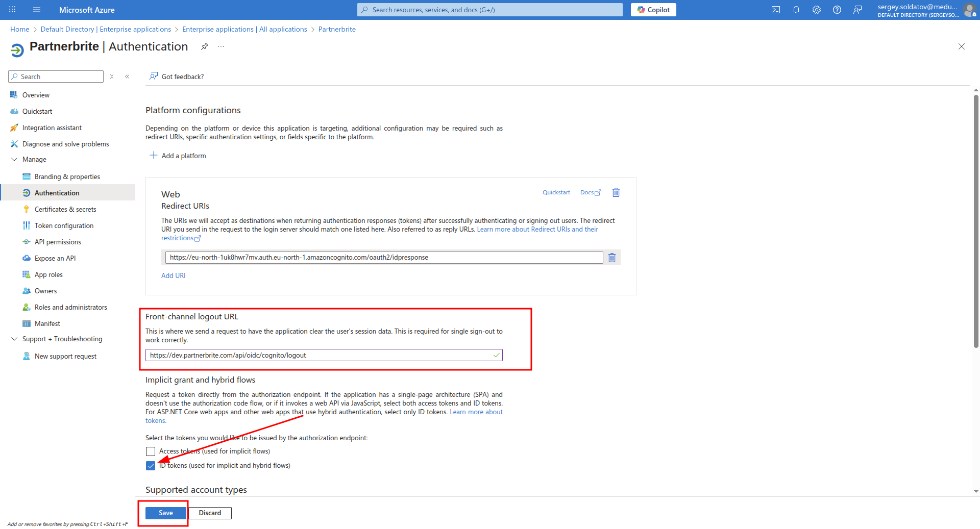Open the more options ellipsis beside the title
Viewport: 980px width, 529px height.
(x=221, y=46)
